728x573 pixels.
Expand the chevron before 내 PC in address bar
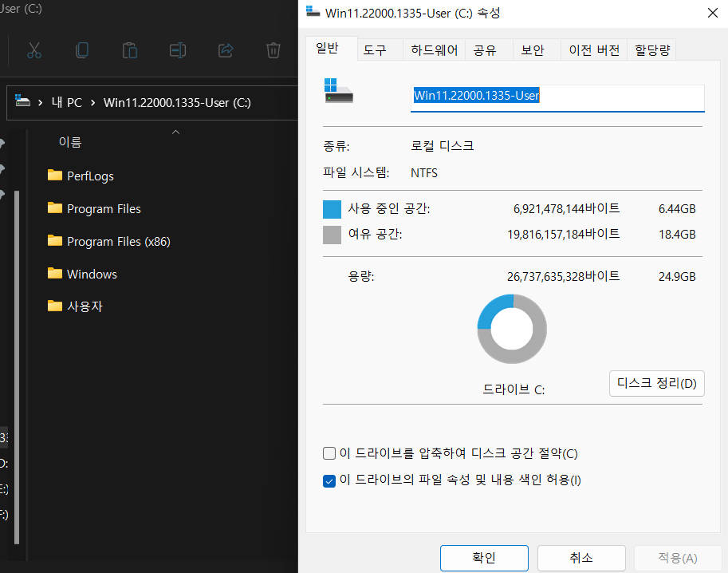[41, 103]
